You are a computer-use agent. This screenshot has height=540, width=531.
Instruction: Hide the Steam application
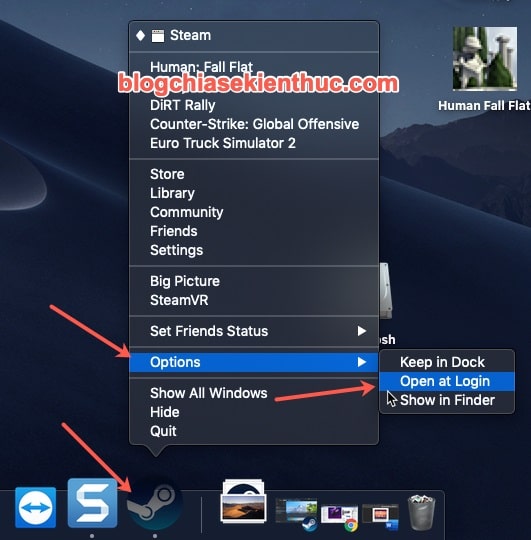(254, 412)
